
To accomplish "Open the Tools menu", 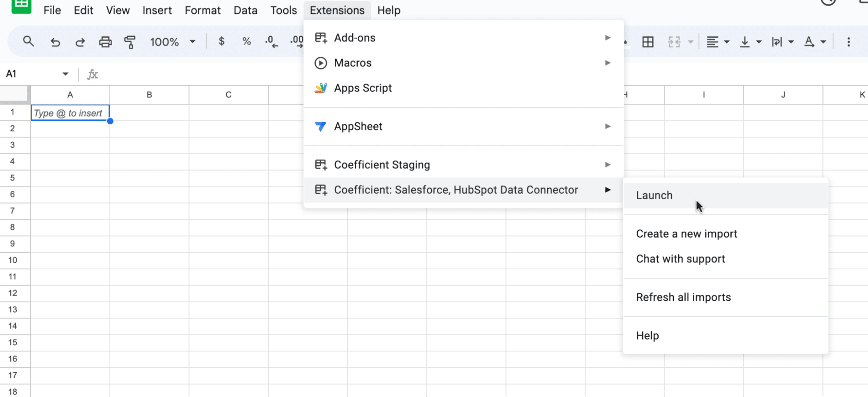I will click(x=284, y=10).
